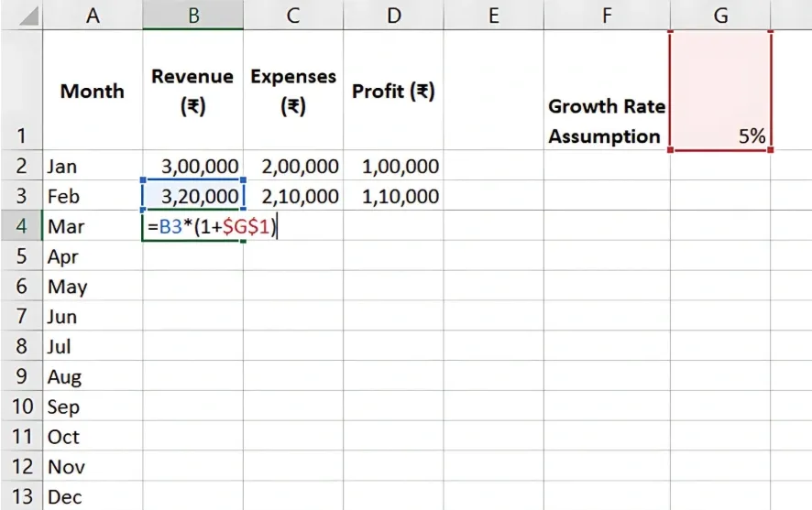Image resolution: width=812 pixels, height=510 pixels.
Task: Select Feb profit cell 1,10,000
Action: click(393, 197)
